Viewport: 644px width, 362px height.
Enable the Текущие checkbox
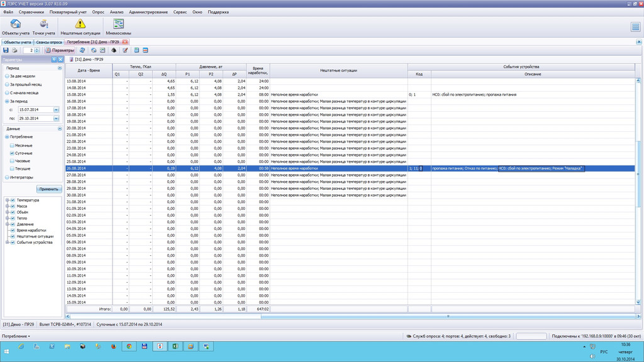pyautogui.click(x=12, y=168)
